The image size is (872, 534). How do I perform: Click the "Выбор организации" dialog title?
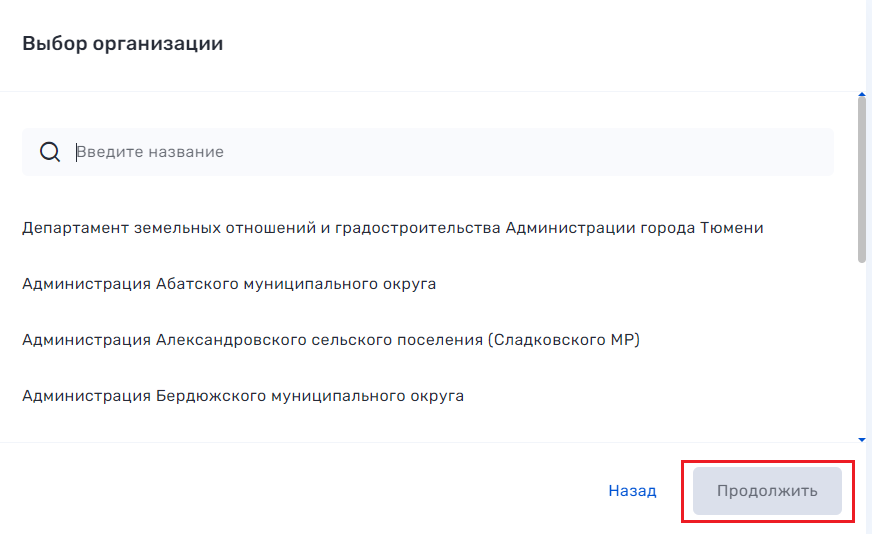click(x=122, y=44)
